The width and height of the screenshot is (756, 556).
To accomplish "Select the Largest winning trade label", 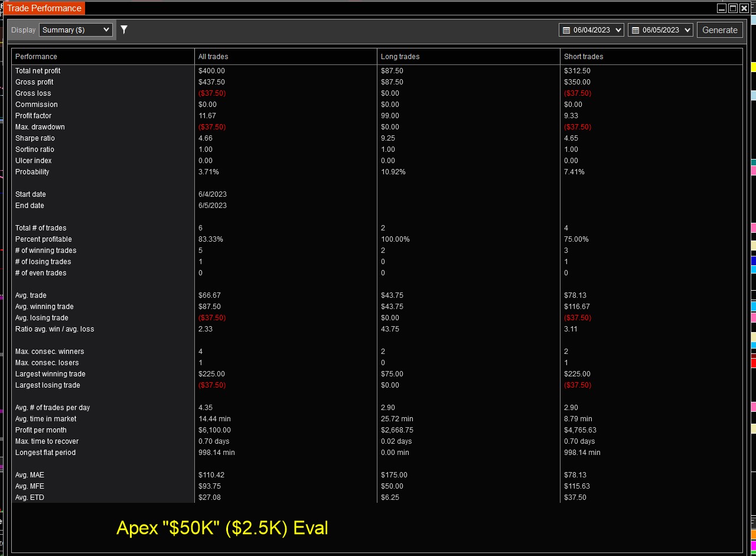I will [x=50, y=374].
